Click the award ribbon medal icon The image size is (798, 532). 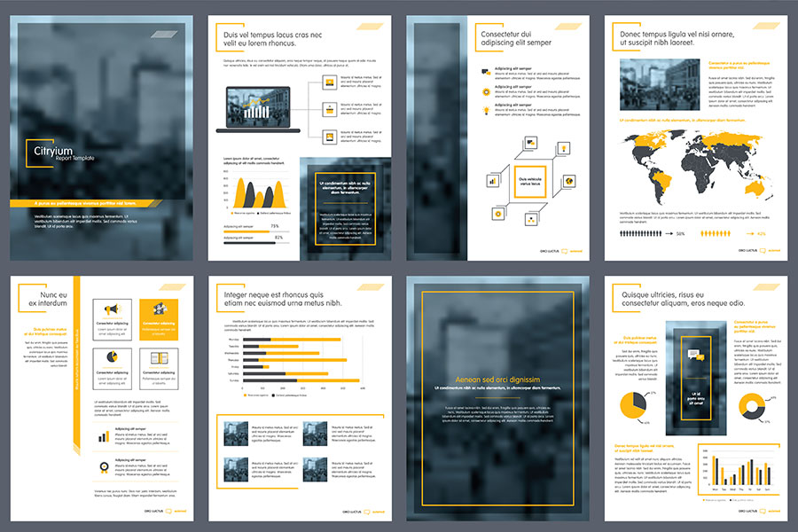(104, 466)
